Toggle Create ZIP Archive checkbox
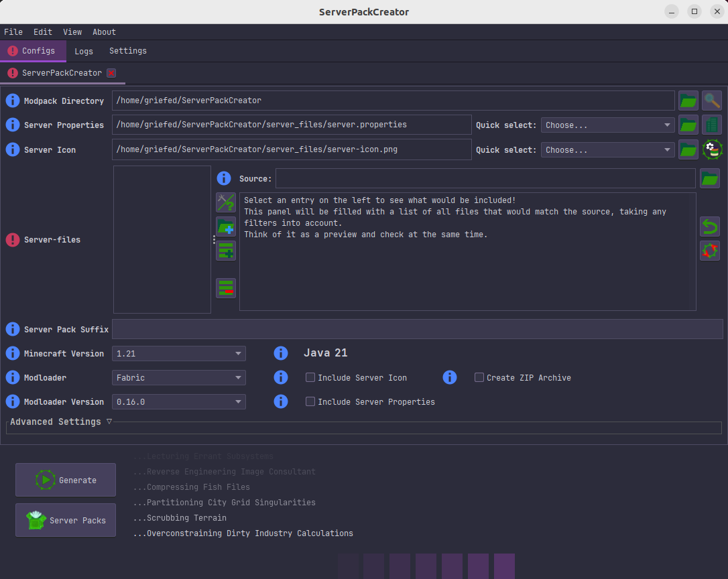This screenshot has height=579, width=728. click(479, 377)
